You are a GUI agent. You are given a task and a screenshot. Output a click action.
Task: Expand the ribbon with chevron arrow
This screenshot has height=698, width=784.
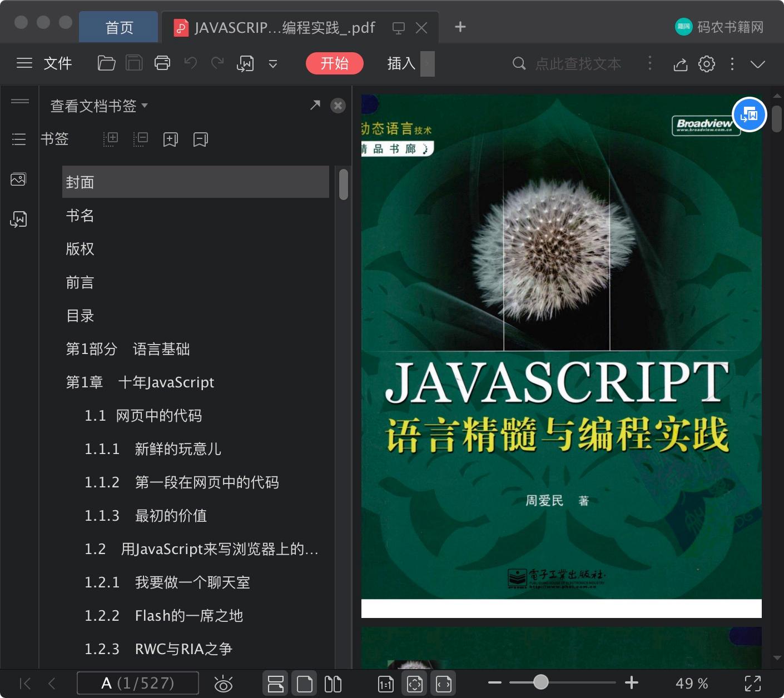tap(758, 64)
